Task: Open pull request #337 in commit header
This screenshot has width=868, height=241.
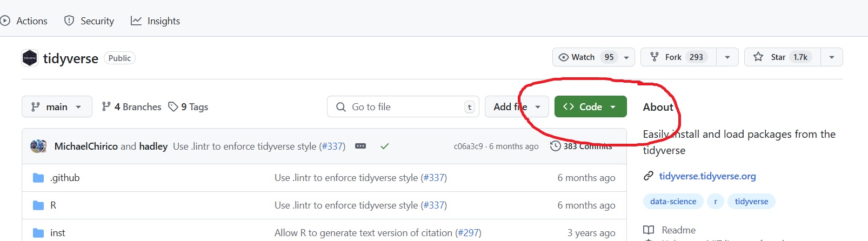Action: [x=332, y=146]
